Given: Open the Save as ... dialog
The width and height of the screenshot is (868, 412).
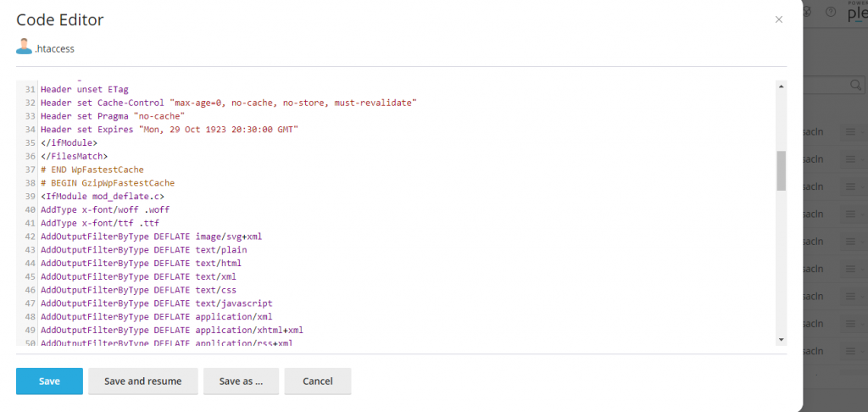Looking at the screenshot, I should [x=241, y=381].
